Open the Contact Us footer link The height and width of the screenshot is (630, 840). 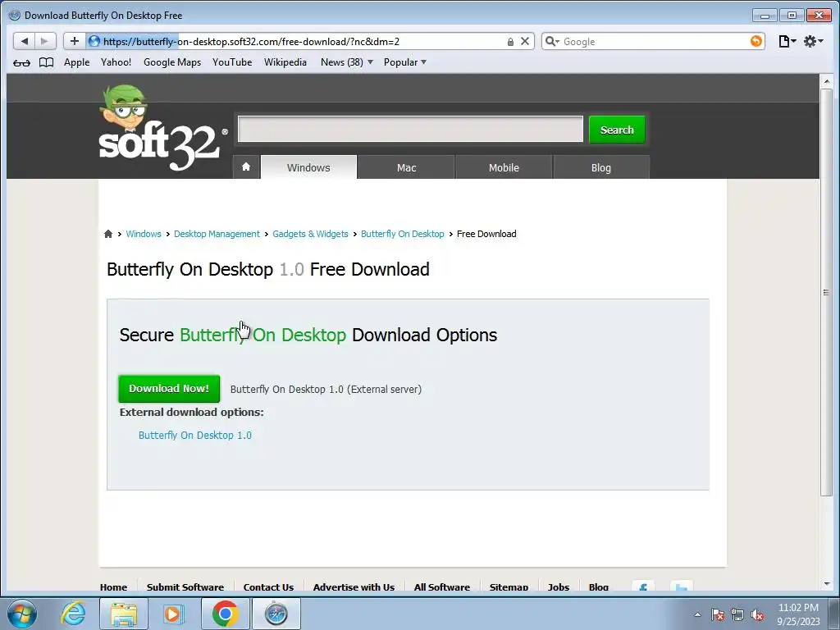[268, 587]
